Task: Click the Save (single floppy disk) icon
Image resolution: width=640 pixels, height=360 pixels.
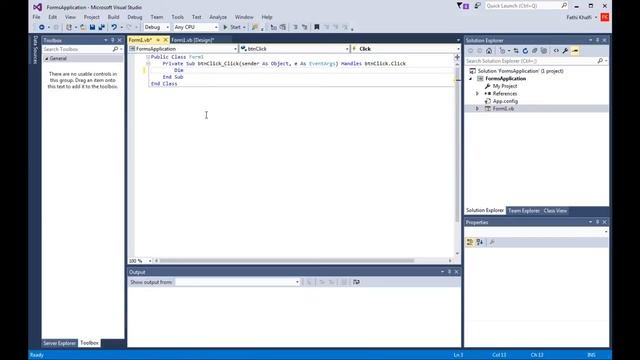Action: point(92,27)
